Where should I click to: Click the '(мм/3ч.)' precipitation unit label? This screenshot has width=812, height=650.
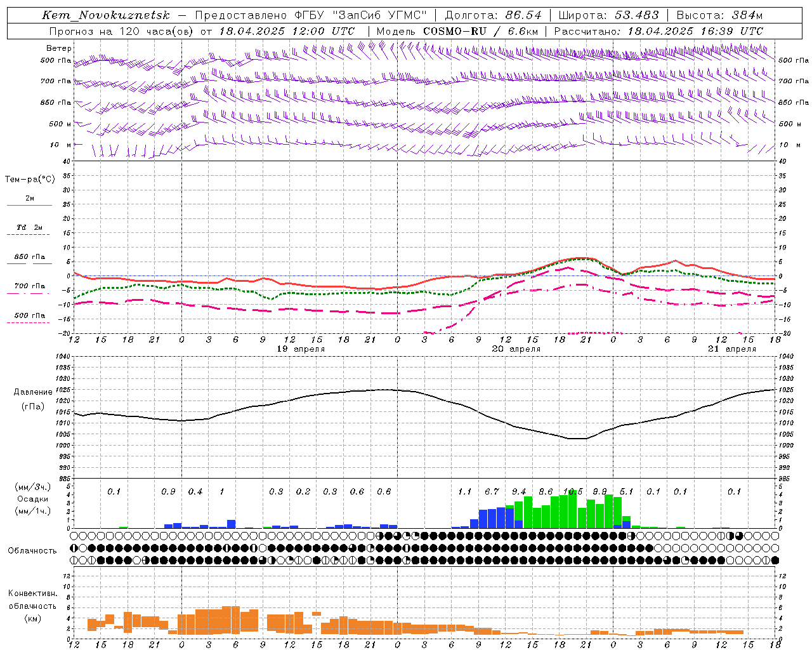coord(32,487)
